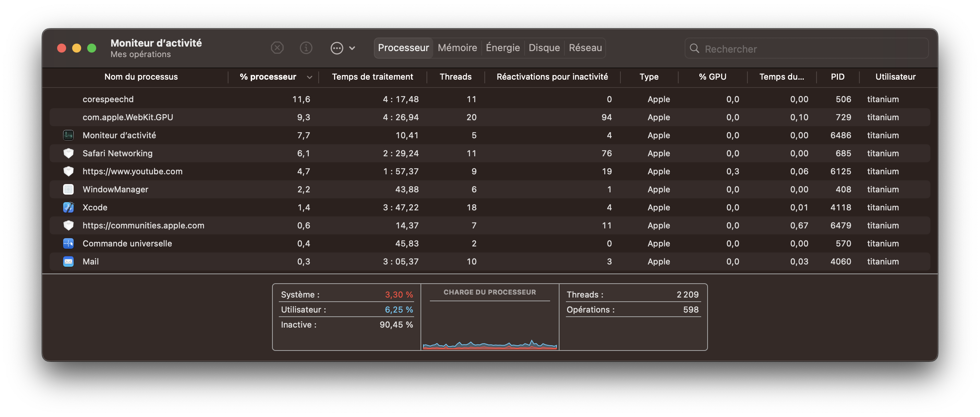Click the Mail app icon
The image size is (980, 417).
(x=68, y=261)
